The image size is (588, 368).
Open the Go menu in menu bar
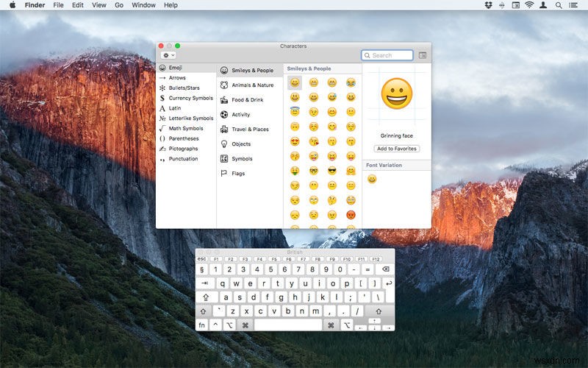119,5
